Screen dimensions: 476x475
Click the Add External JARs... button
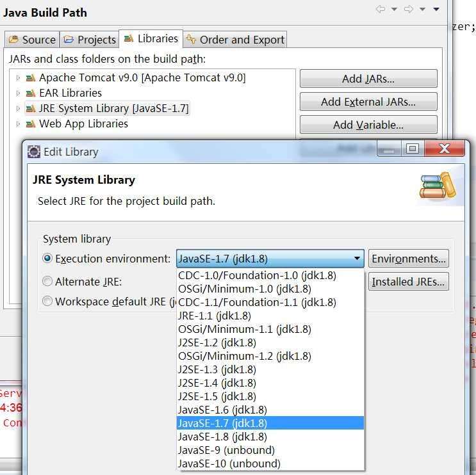pos(368,102)
